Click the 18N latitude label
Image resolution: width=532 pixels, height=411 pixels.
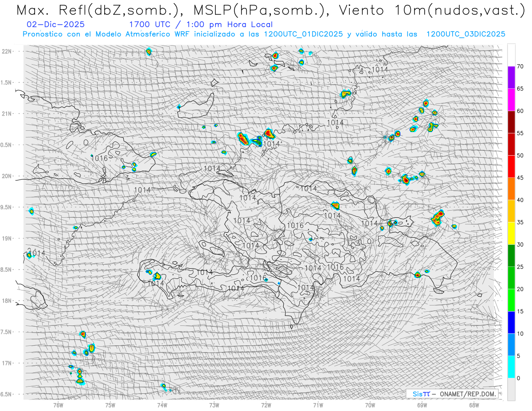(6, 301)
